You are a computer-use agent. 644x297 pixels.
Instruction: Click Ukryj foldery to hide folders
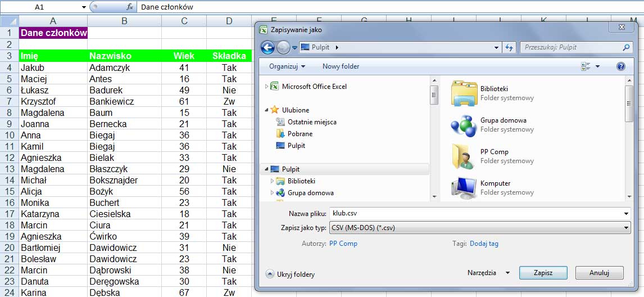(x=290, y=274)
